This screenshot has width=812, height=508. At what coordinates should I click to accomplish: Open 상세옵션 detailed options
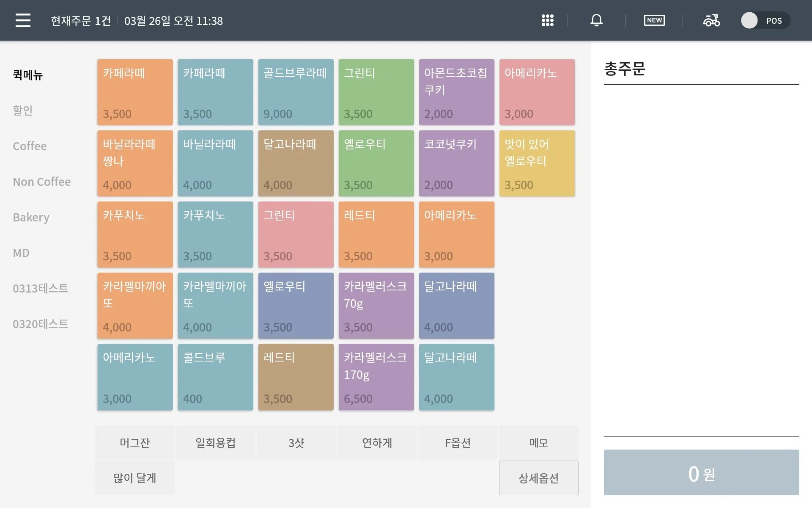[x=538, y=478]
